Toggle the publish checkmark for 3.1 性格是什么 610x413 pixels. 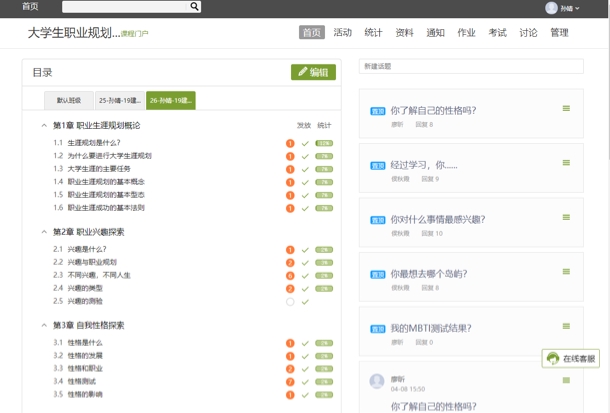(x=305, y=343)
